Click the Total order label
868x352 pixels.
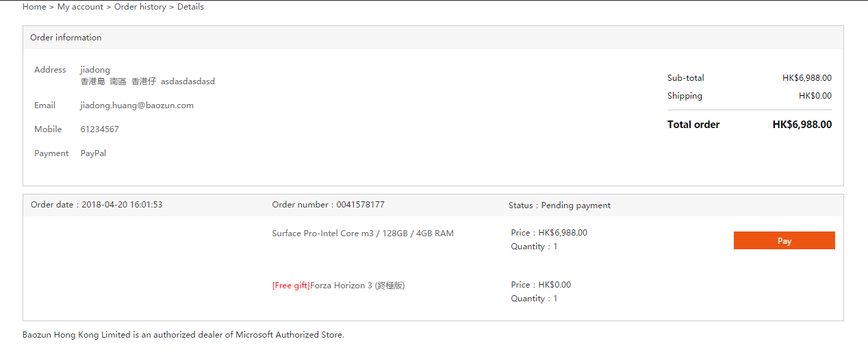693,125
